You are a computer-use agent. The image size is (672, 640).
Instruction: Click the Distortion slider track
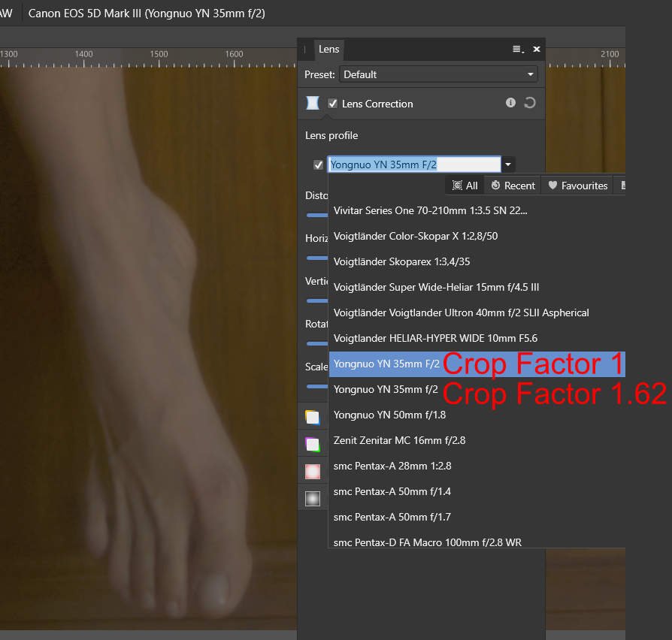[x=317, y=215]
